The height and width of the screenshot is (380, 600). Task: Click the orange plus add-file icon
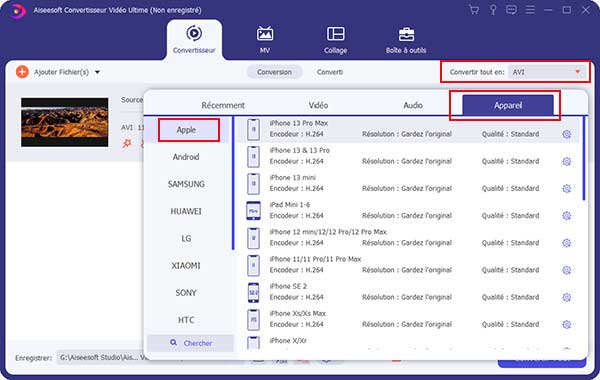coord(22,72)
